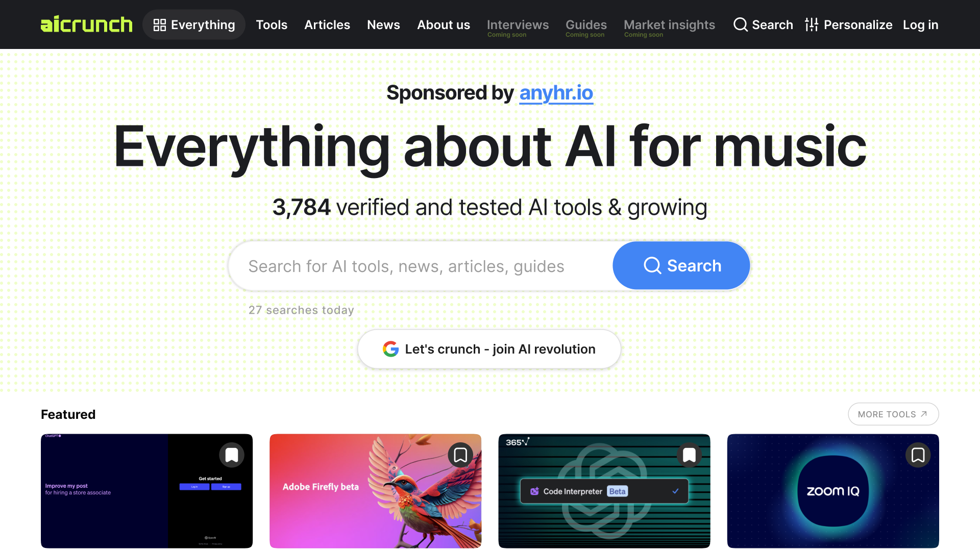
Task: Visit About us page
Action: tap(444, 24)
